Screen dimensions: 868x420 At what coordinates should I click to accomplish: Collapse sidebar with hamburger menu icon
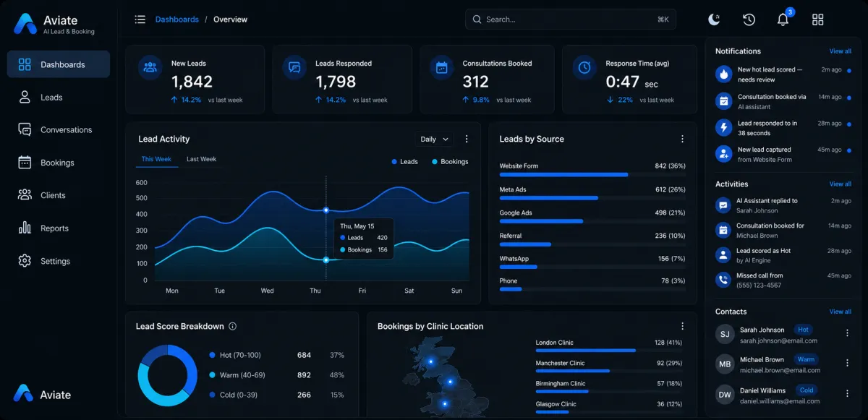[140, 20]
